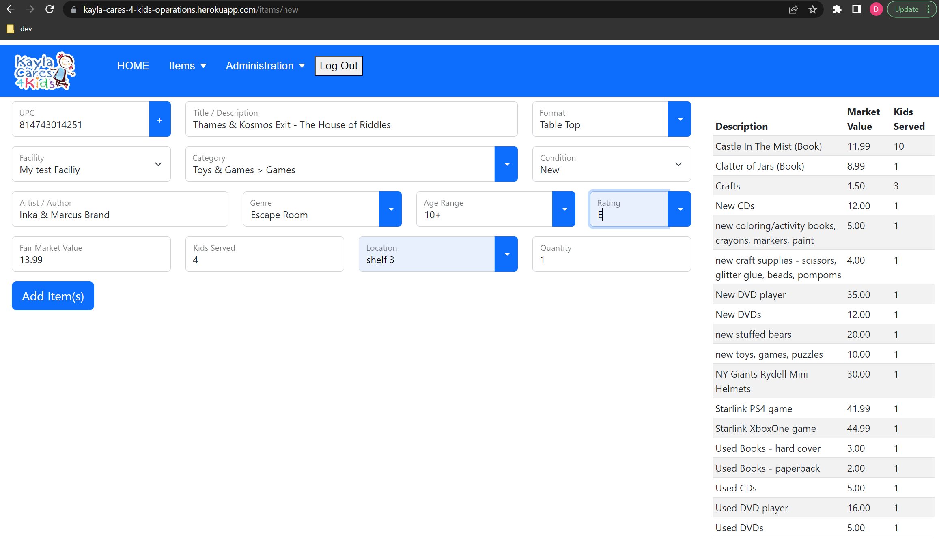Select the new stuffed bears row
This screenshot has width=939, height=560.
pyautogui.click(x=823, y=334)
